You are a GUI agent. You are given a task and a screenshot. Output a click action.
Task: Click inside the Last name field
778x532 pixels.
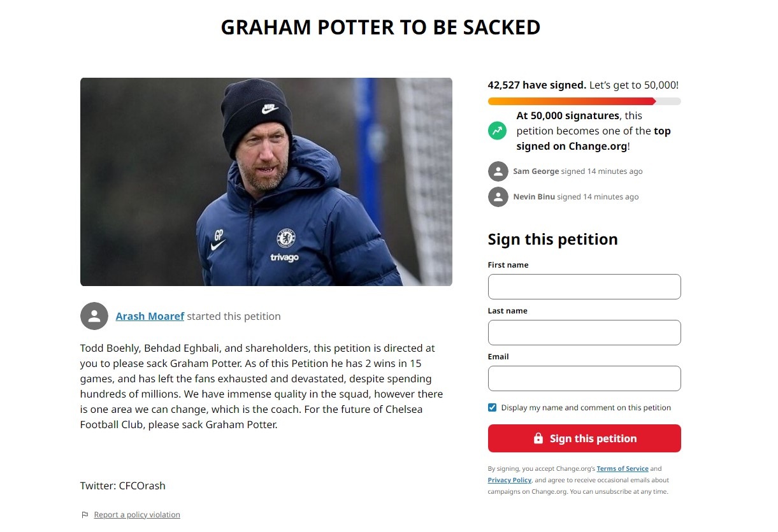pyautogui.click(x=584, y=333)
